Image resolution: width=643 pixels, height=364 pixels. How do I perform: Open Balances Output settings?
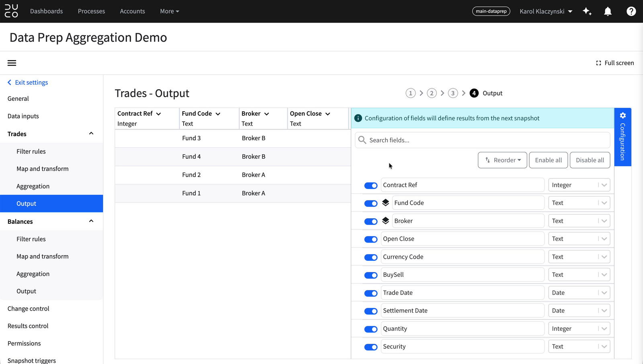(x=27, y=291)
